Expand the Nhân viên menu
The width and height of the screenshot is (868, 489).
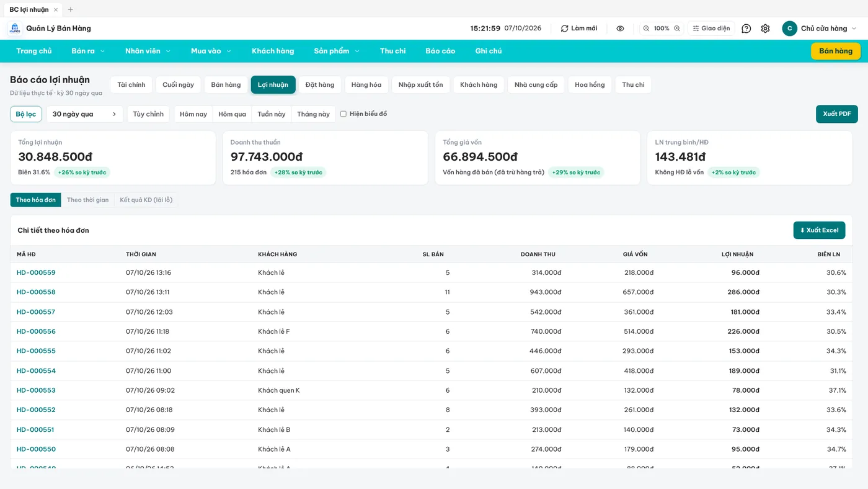click(148, 51)
